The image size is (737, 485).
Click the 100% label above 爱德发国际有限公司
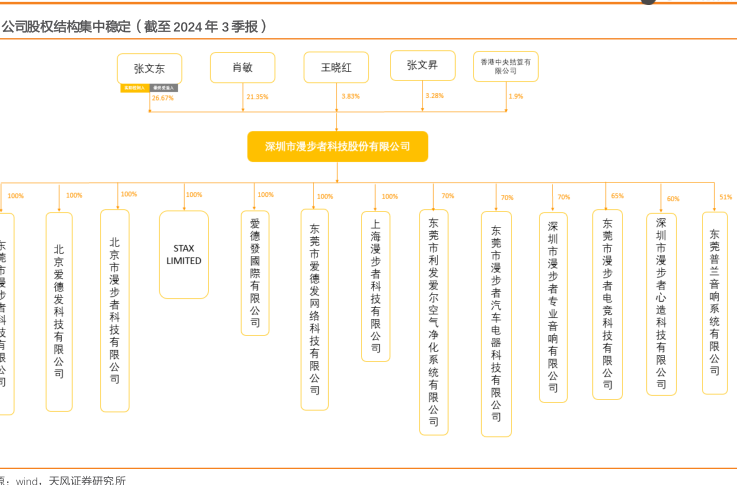266,195
